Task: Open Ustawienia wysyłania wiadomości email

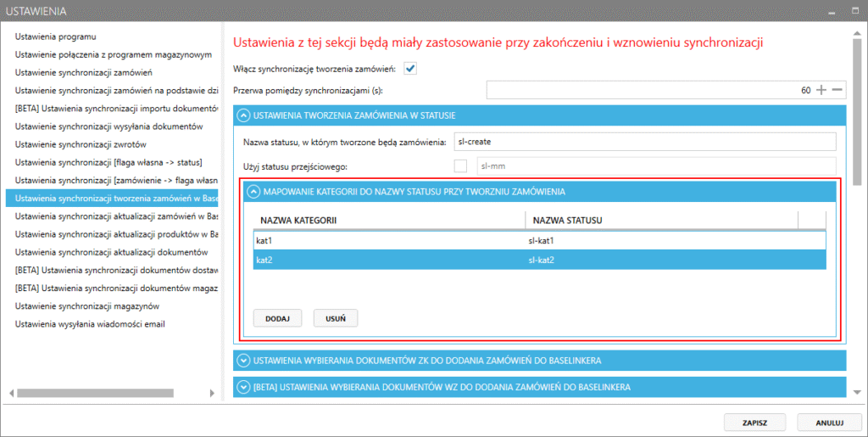Action: [x=89, y=323]
